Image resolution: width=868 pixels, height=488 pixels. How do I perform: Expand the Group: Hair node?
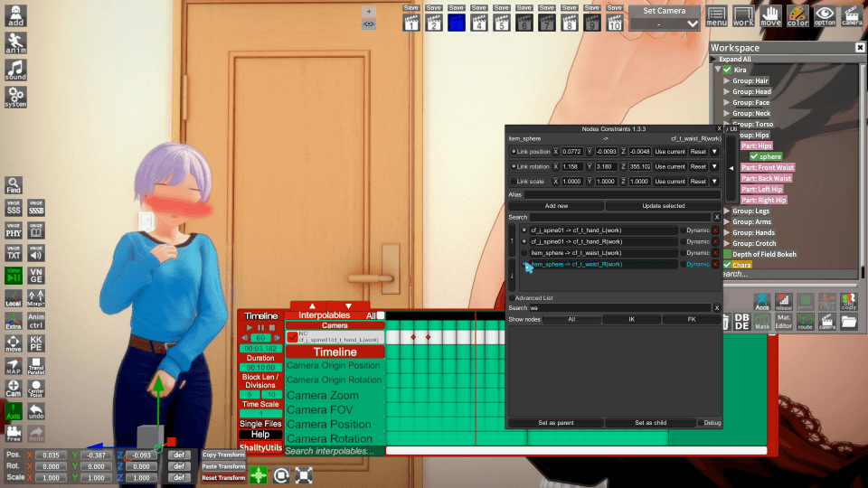(726, 80)
